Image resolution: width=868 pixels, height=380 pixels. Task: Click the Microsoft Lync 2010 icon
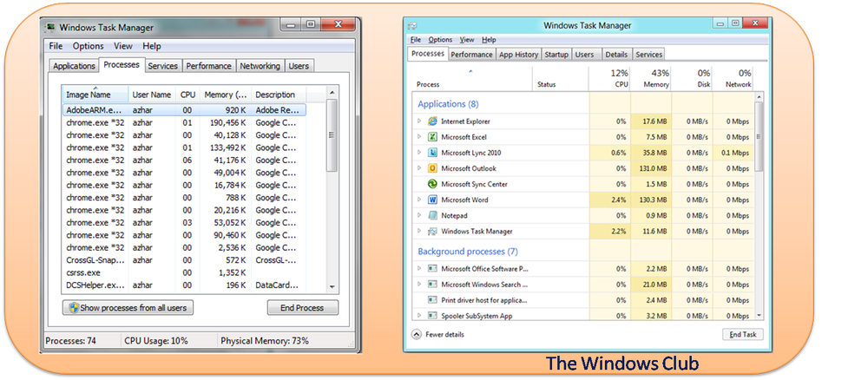pyautogui.click(x=433, y=153)
